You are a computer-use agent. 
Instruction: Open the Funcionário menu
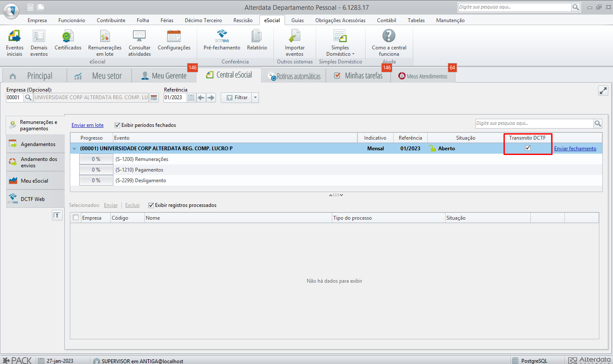(x=72, y=20)
